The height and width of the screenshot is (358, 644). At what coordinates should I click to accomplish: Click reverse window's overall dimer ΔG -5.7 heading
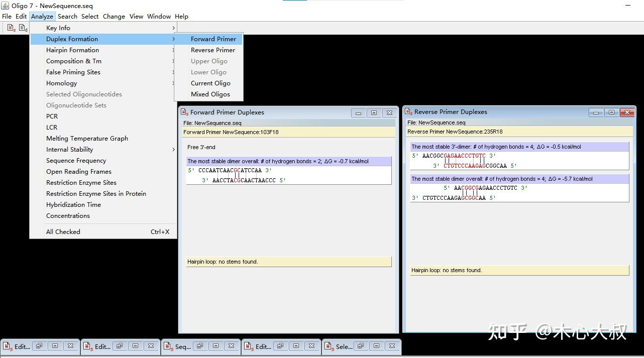tap(519, 179)
